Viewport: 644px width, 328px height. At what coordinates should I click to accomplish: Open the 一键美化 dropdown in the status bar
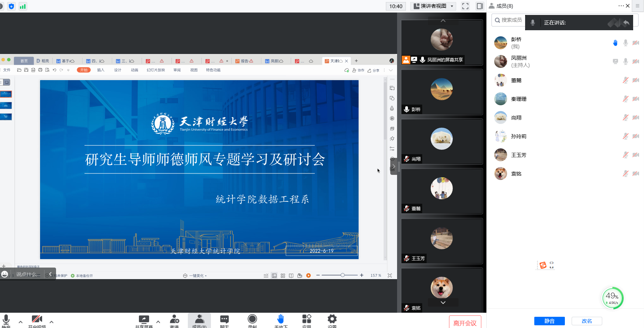click(195, 276)
